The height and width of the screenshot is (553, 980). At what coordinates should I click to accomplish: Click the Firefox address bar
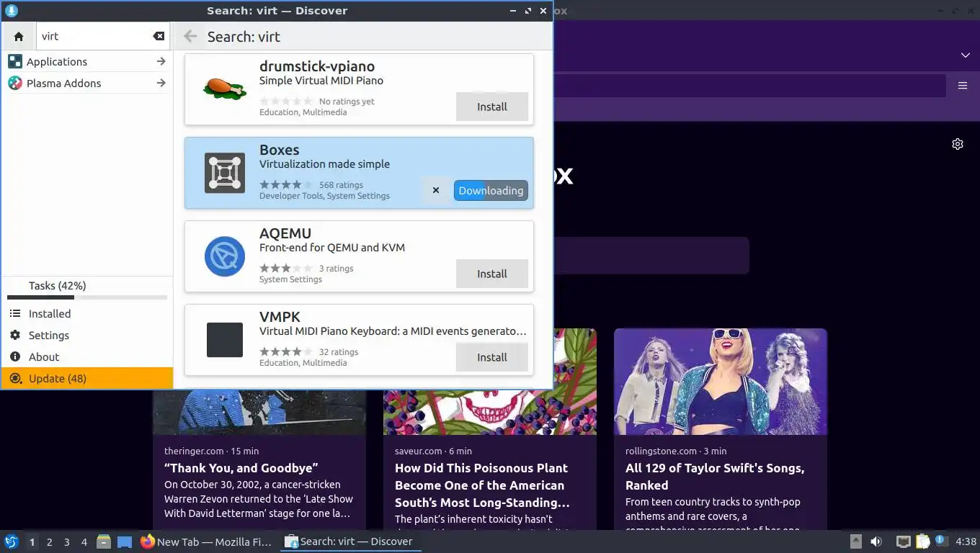[749, 86]
